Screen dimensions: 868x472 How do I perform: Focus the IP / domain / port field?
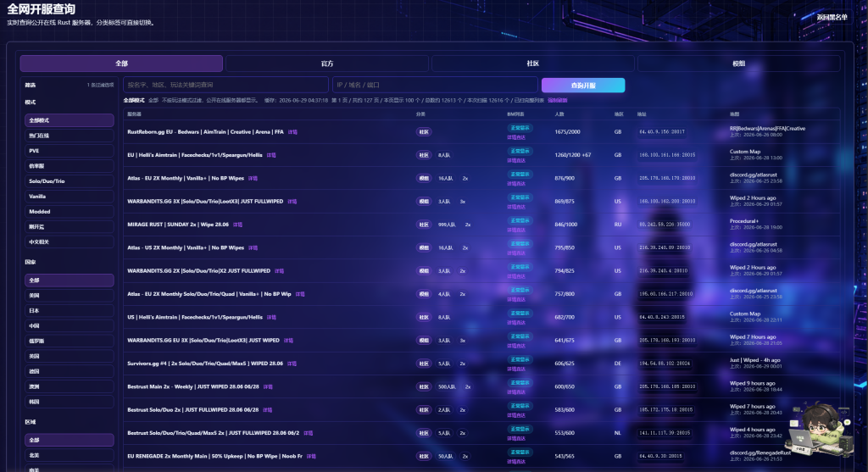coord(435,85)
